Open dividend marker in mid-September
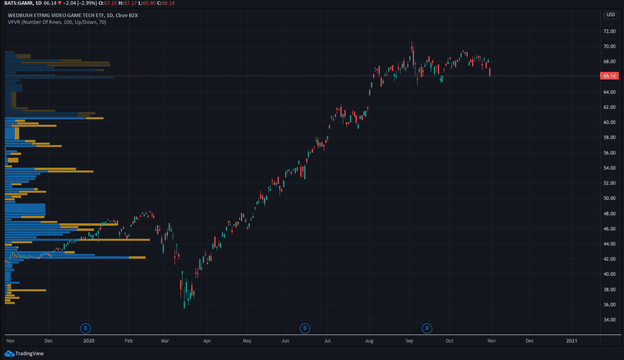The height and width of the screenshot is (360, 624). (x=427, y=328)
